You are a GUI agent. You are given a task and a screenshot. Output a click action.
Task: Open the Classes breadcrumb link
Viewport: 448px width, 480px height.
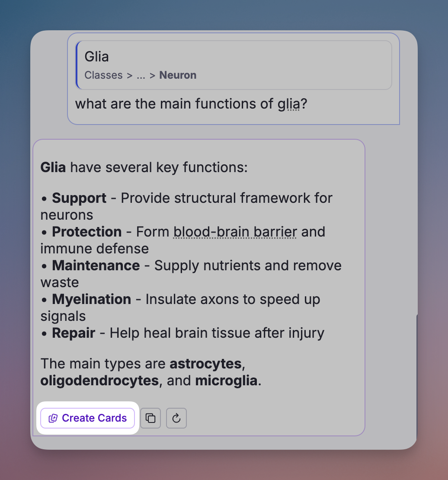click(103, 75)
